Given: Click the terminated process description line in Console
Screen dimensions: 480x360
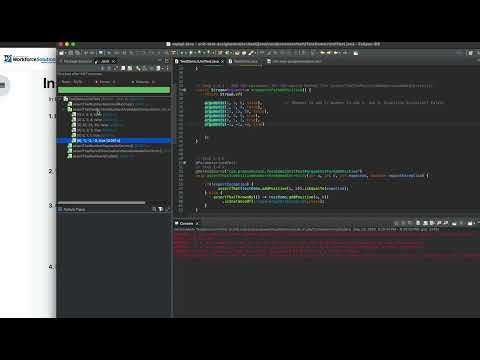Looking at the screenshot, I should pos(306,229).
